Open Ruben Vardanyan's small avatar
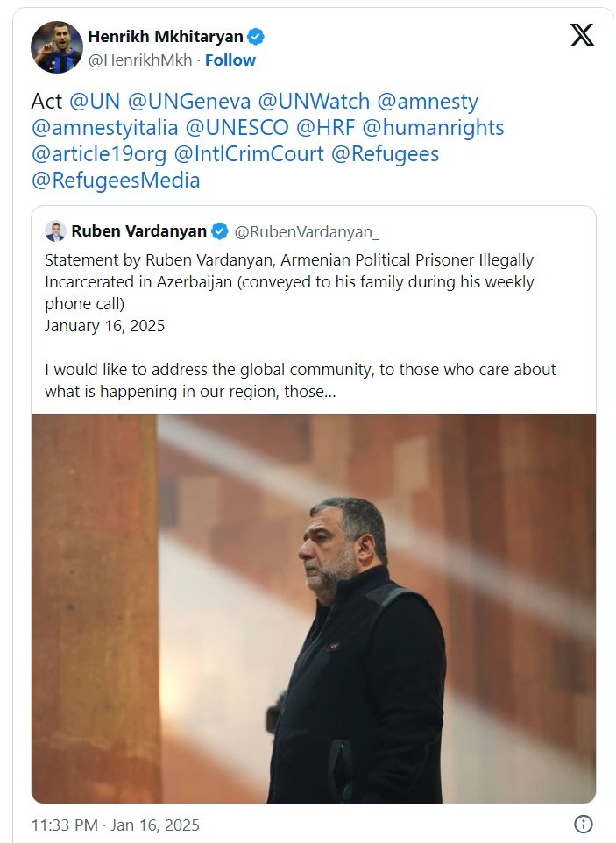This screenshot has width=616, height=843. (55, 231)
